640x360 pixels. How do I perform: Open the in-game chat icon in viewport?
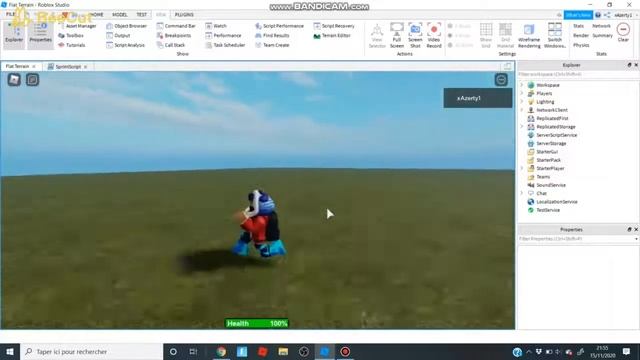pyautogui.click(x=33, y=80)
